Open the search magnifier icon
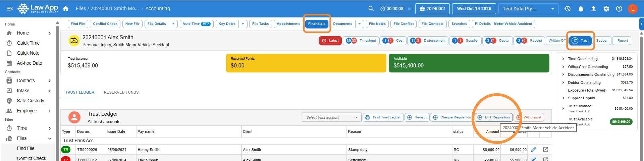 tap(371, 9)
